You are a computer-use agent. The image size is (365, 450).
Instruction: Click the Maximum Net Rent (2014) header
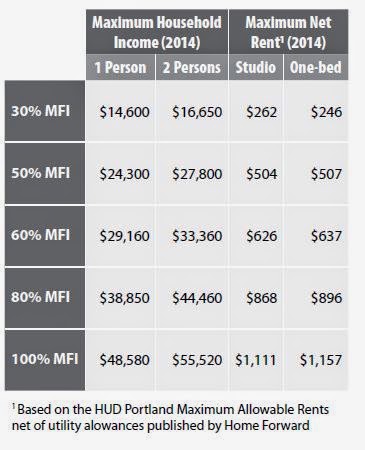tap(289, 32)
